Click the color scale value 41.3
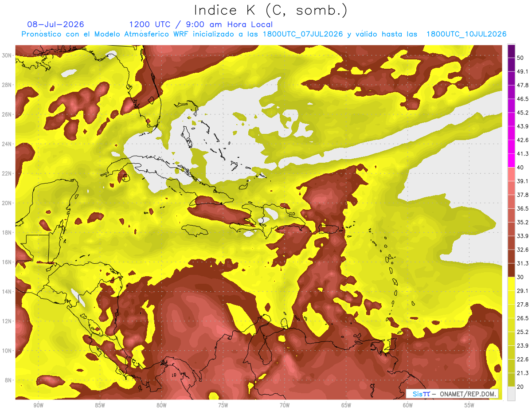Screen dimensions: 532x411 coord(522,154)
